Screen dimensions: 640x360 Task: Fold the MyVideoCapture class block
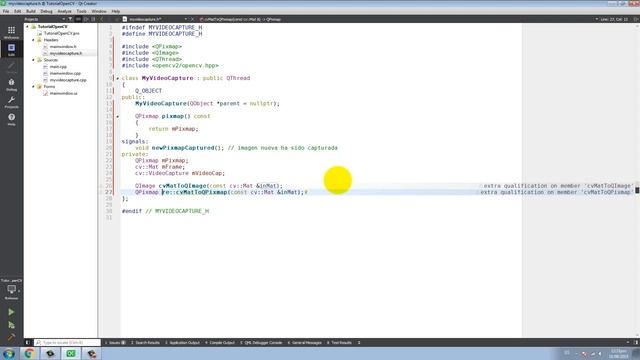pyautogui.click(x=118, y=78)
